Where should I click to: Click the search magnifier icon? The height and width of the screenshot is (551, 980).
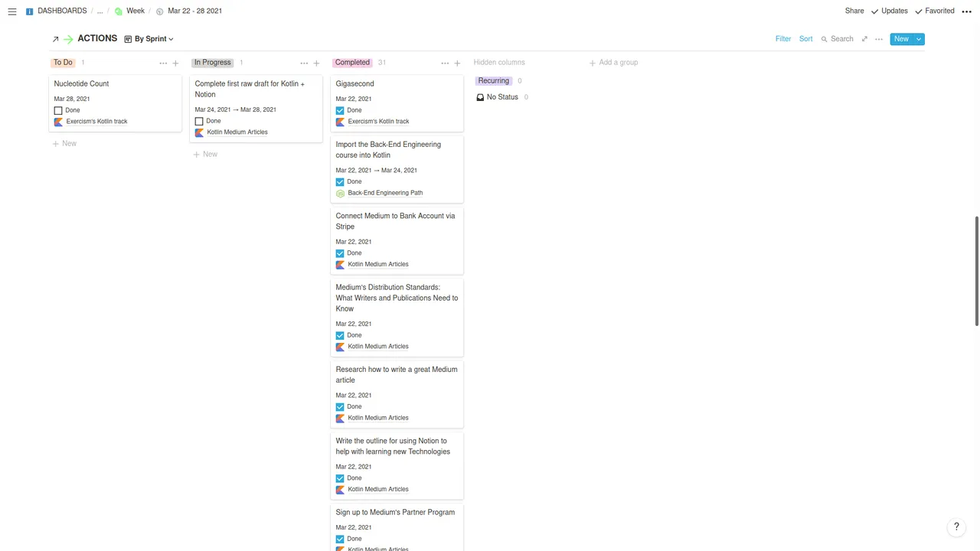825,39
